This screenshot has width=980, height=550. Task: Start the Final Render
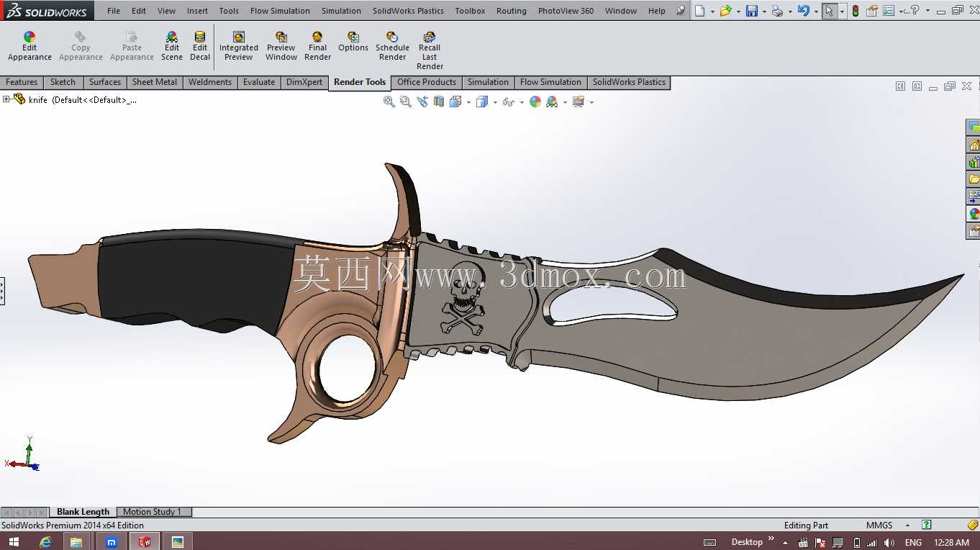click(317, 46)
